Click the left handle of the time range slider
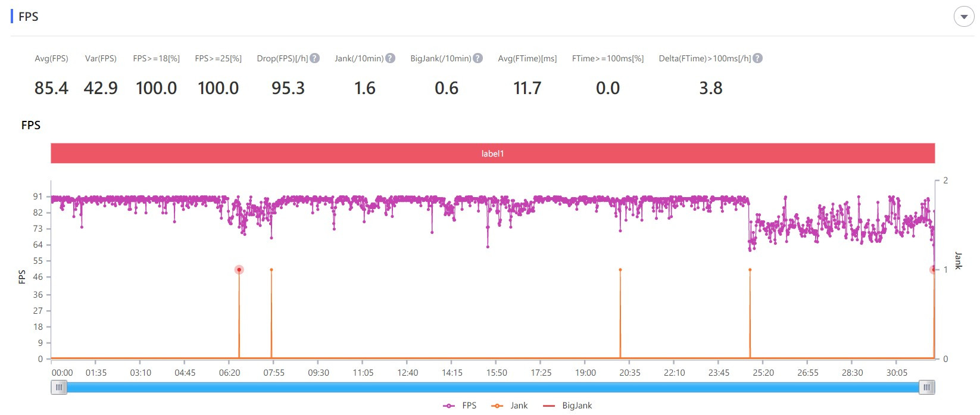Viewport: 980px width, 415px height. point(59,388)
